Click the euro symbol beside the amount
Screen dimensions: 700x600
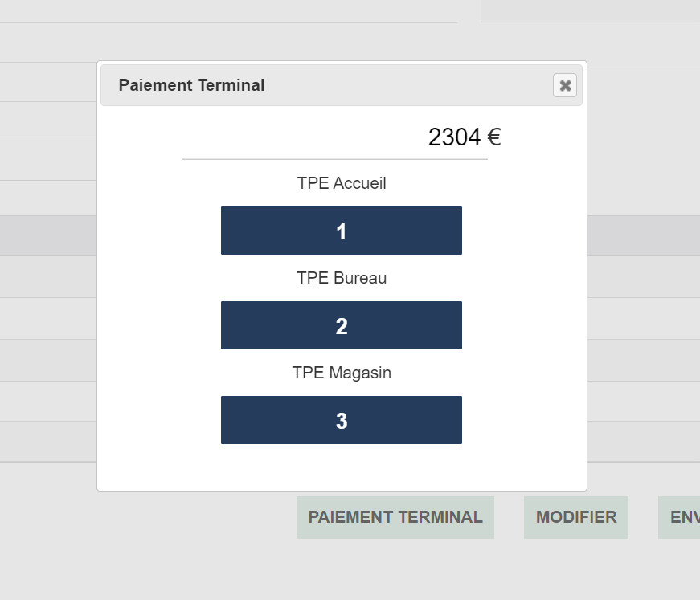[x=494, y=138]
